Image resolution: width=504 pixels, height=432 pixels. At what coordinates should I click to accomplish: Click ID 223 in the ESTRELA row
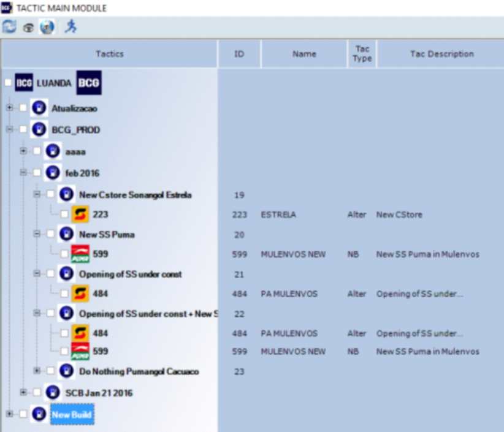[240, 214]
